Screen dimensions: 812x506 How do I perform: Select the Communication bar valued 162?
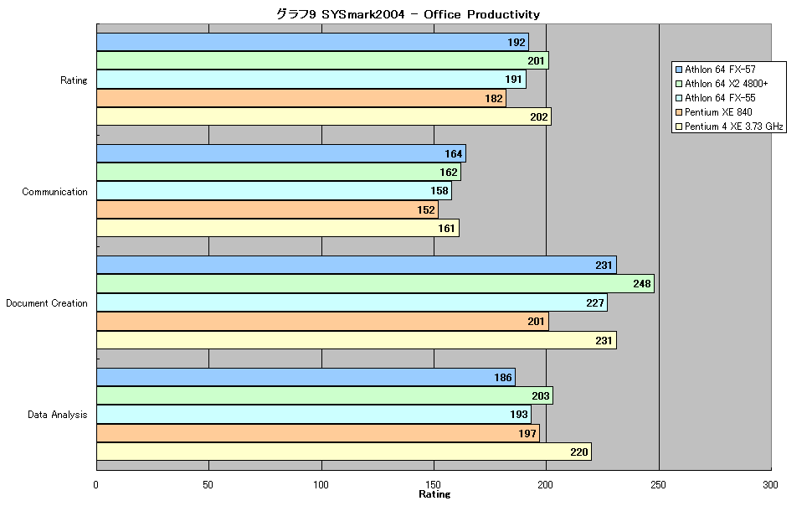pos(279,172)
